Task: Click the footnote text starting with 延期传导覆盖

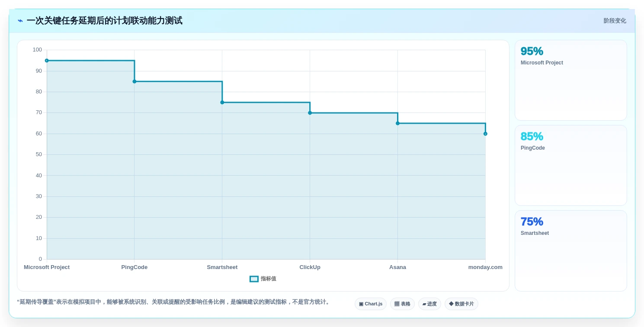Action: [x=174, y=302]
